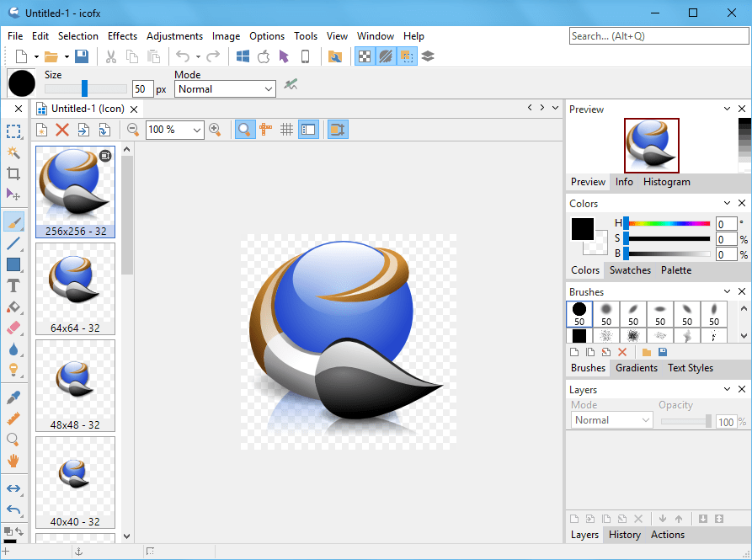
Task: Toggle the striped circle toolbar button
Action: click(386, 56)
